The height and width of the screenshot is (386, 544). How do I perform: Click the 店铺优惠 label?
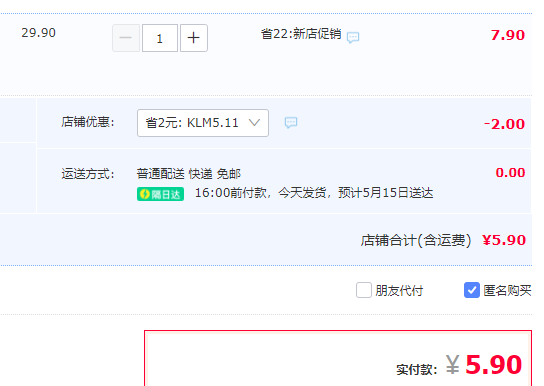[88, 122]
